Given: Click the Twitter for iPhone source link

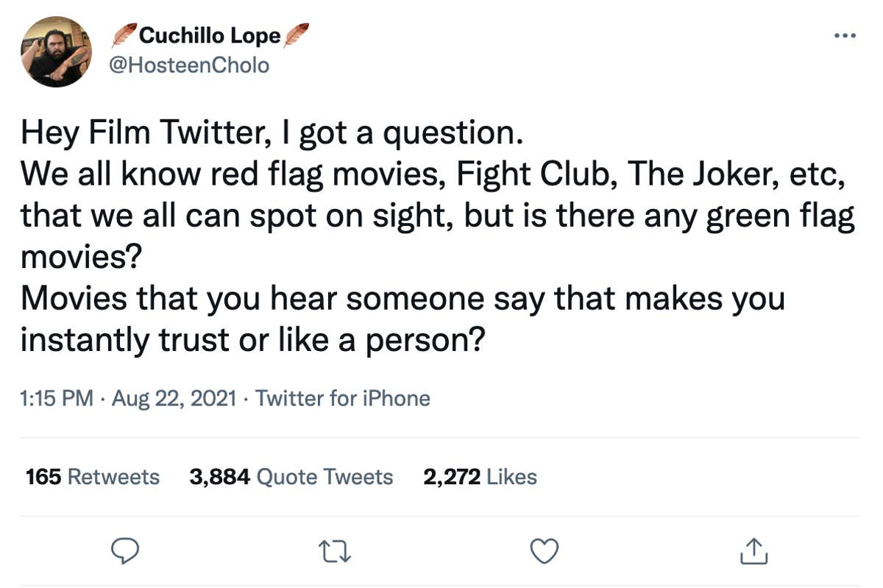Looking at the screenshot, I should pyautogui.click(x=342, y=398).
